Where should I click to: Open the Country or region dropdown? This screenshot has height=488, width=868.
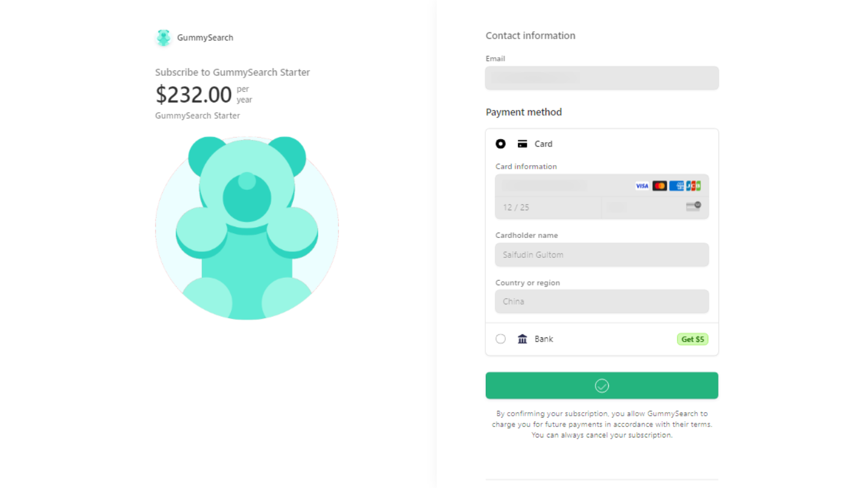602,301
